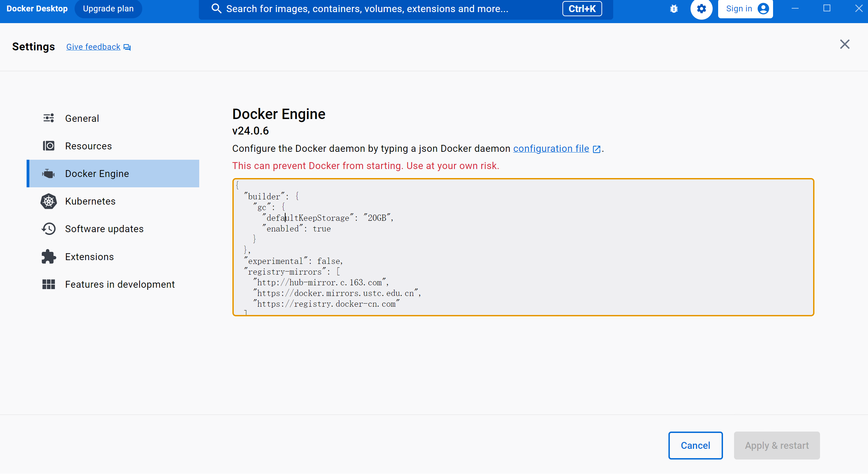Click the Give feedback link

(93, 47)
